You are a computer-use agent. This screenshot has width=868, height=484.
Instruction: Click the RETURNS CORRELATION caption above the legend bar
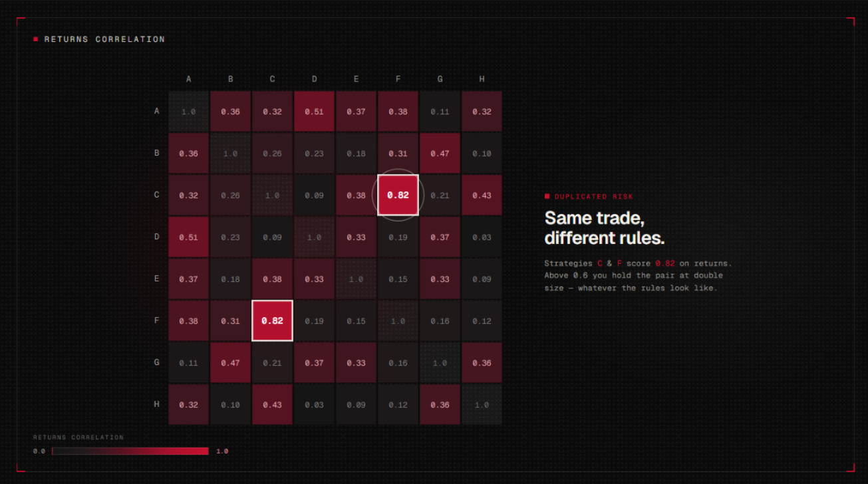click(x=78, y=437)
